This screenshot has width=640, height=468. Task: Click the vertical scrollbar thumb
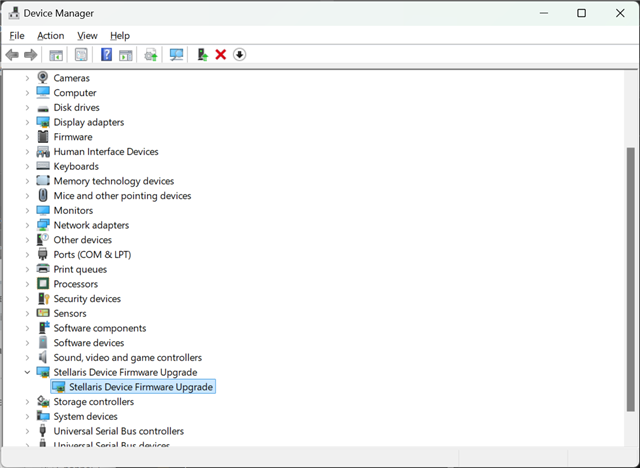631,279
